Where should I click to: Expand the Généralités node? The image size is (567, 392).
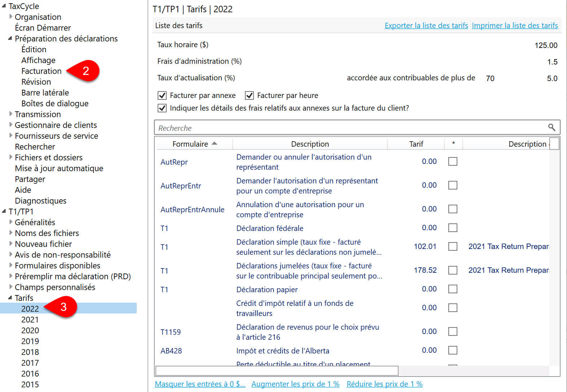click(11, 222)
